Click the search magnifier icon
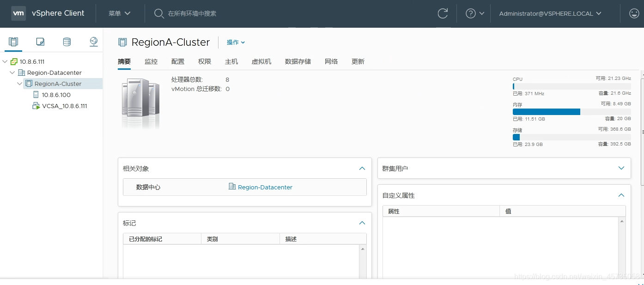Viewport: 644px width, 285px height. [x=159, y=13]
